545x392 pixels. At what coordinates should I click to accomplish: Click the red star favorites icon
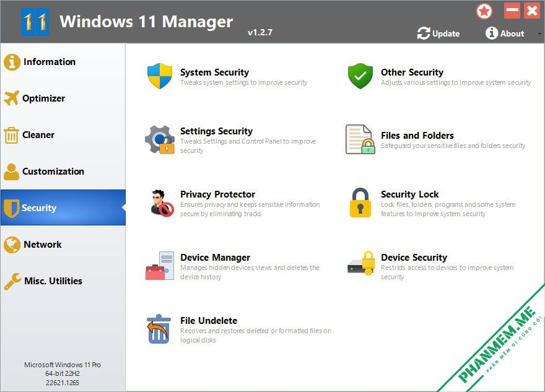tap(484, 11)
